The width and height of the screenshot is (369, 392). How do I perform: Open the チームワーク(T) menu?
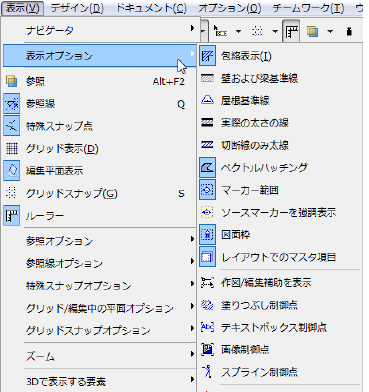[308, 8]
